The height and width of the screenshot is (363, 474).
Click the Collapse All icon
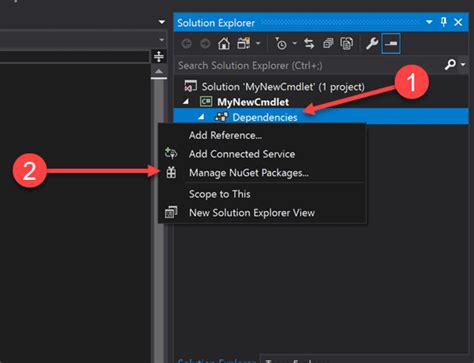point(328,44)
